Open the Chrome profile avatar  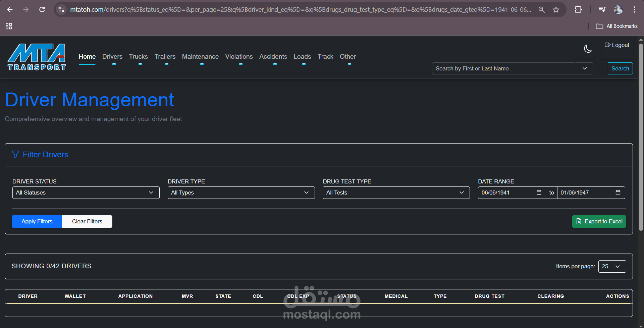pos(618,10)
